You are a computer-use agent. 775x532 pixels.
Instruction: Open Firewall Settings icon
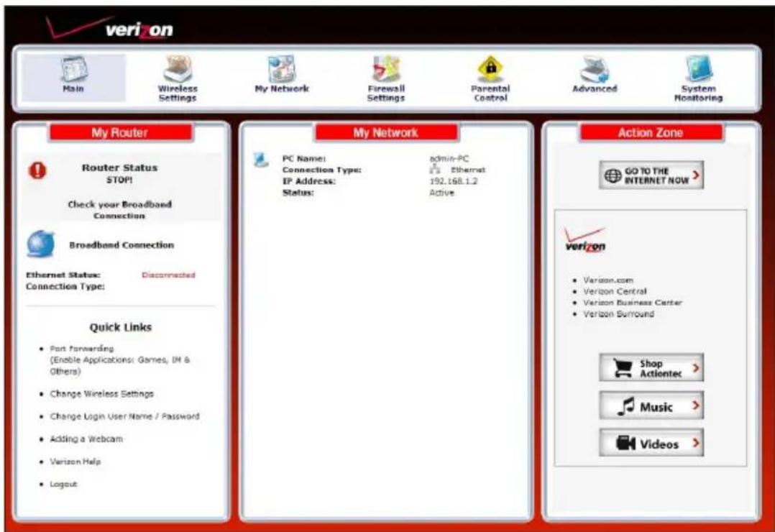point(386,68)
